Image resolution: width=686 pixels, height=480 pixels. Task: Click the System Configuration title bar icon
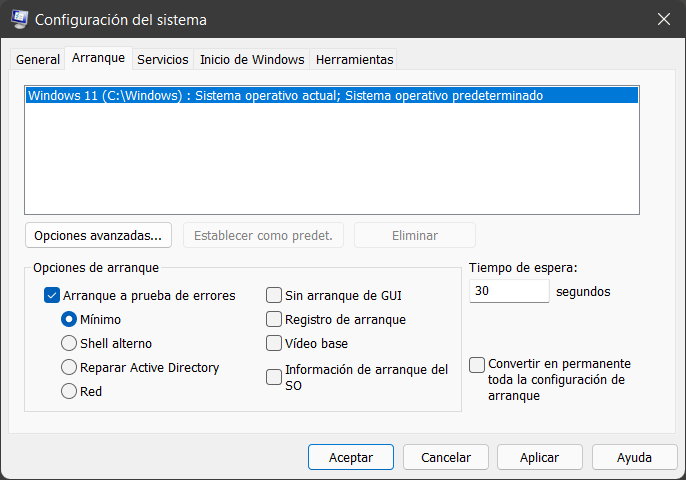click(x=20, y=19)
